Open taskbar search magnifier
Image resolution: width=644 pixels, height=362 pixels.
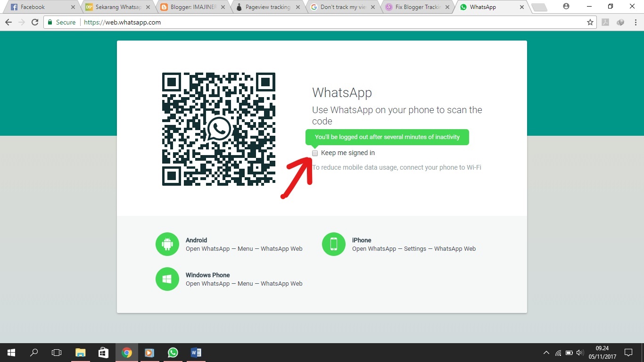tap(34, 353)
